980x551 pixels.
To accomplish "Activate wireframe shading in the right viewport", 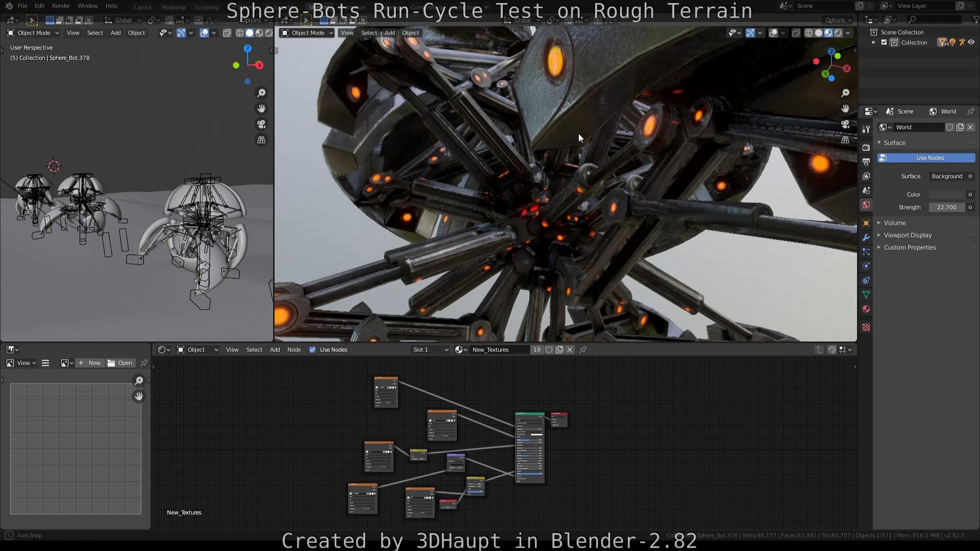I will [808, 33].
